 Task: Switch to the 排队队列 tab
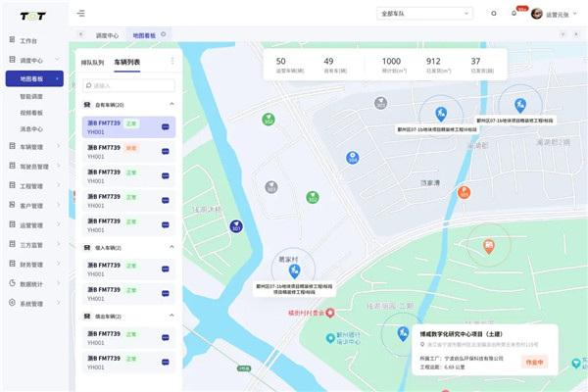[x=92, y=62]
